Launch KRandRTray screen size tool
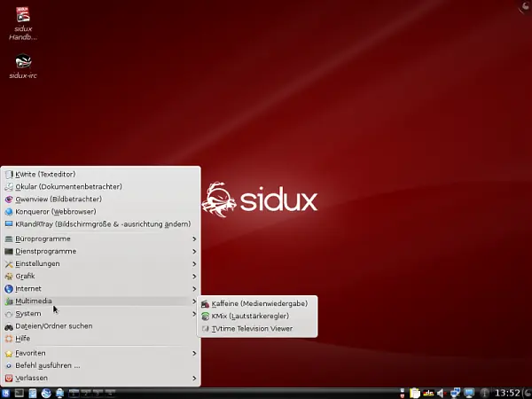532x399 pixels. [100, 224]
